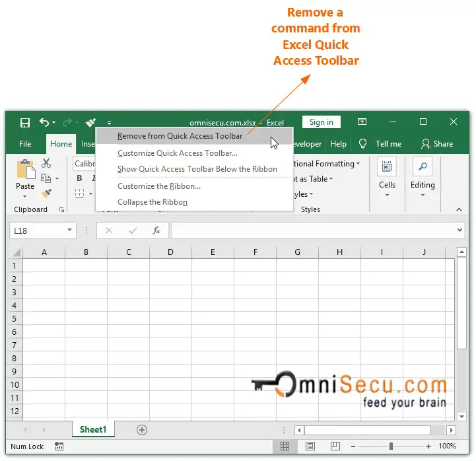476x461 pixels.
Task: Click the Tell me lightbulb icon
Action: coord(362,144)
